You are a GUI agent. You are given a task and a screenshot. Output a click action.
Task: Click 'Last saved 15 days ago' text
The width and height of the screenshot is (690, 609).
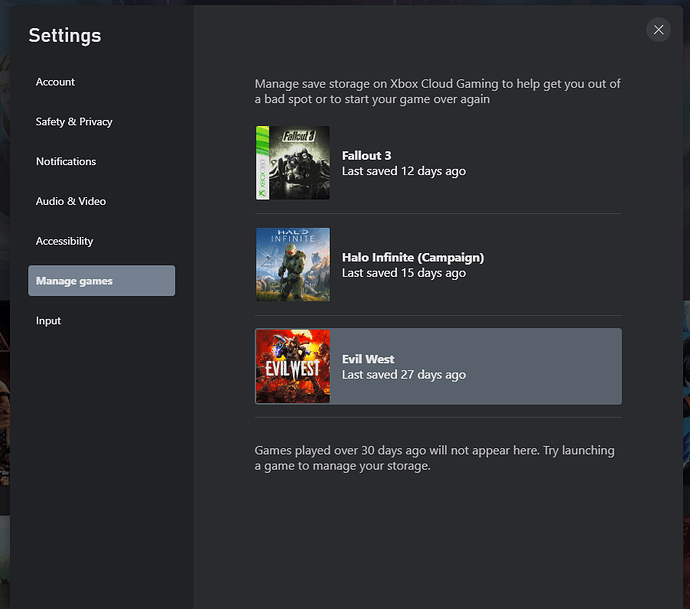pyautogui.click(x=404, y=273)
